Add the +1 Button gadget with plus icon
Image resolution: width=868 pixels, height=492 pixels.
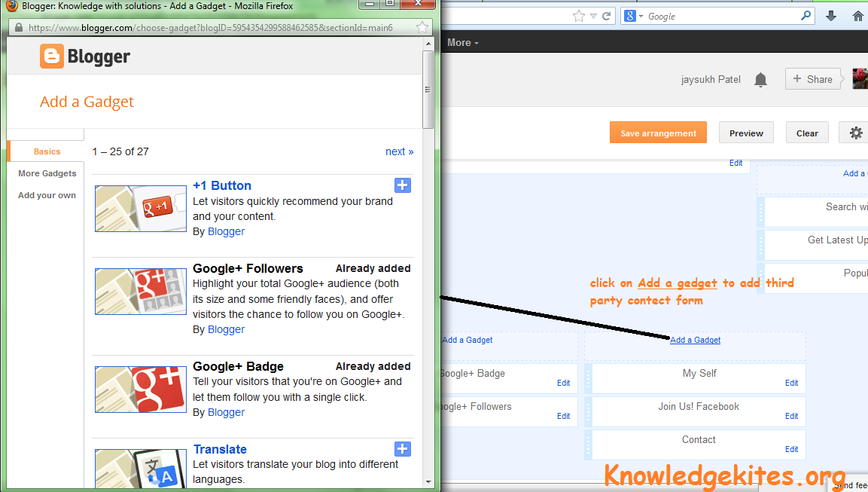403,185
